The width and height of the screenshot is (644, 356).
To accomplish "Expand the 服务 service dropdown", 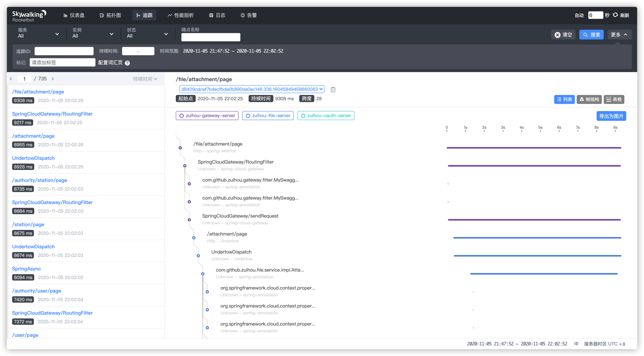I will pos(38,33).
